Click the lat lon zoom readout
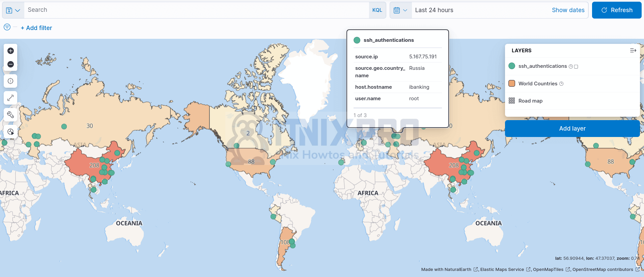The image size is (644, 277). point(597,258)
